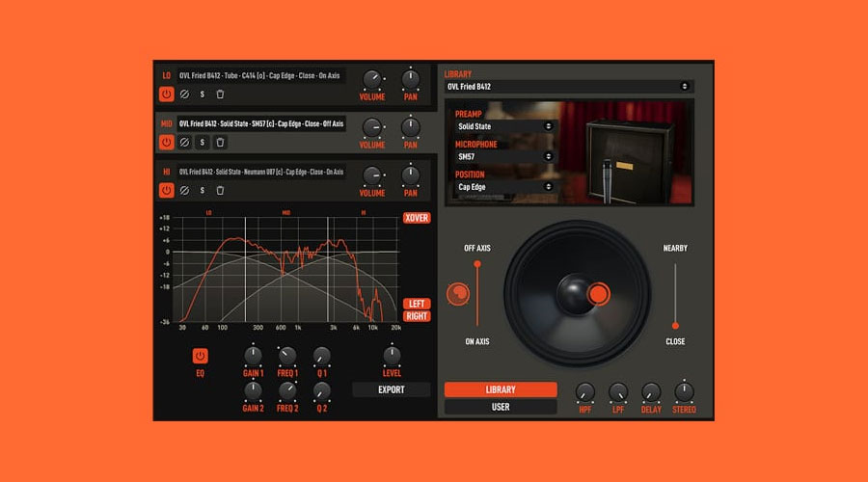Click the GAIN 2 knob
This screenshot has width=868, height=482.
253,390
